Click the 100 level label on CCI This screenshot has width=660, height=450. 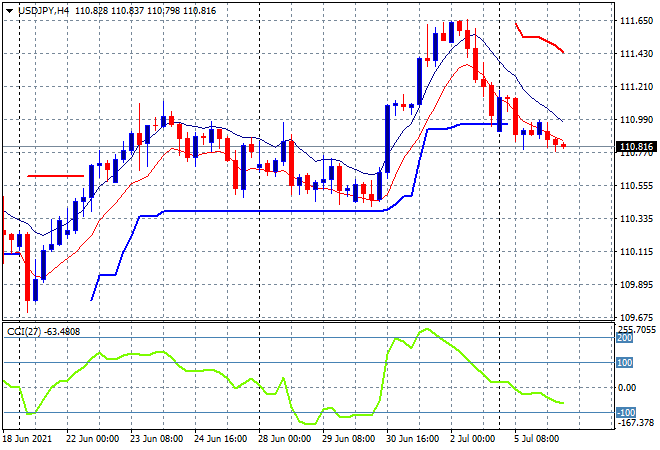point(625,363)
